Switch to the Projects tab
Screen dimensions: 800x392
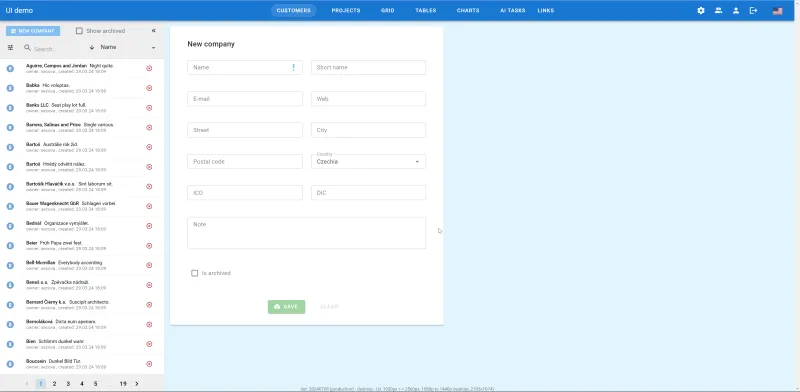click(346, 10)
